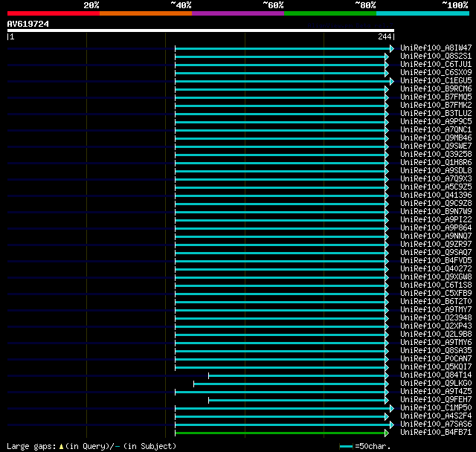Select the UniRef100_C6TJU1 label
The image size is (476, 452).
pos(436,65)
